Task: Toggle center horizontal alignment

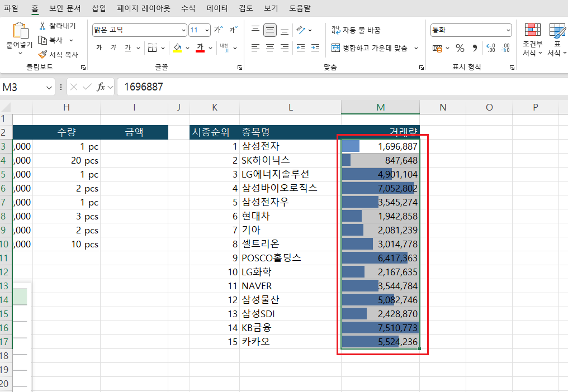Action: pyautogui.click(x=270, y=48)
